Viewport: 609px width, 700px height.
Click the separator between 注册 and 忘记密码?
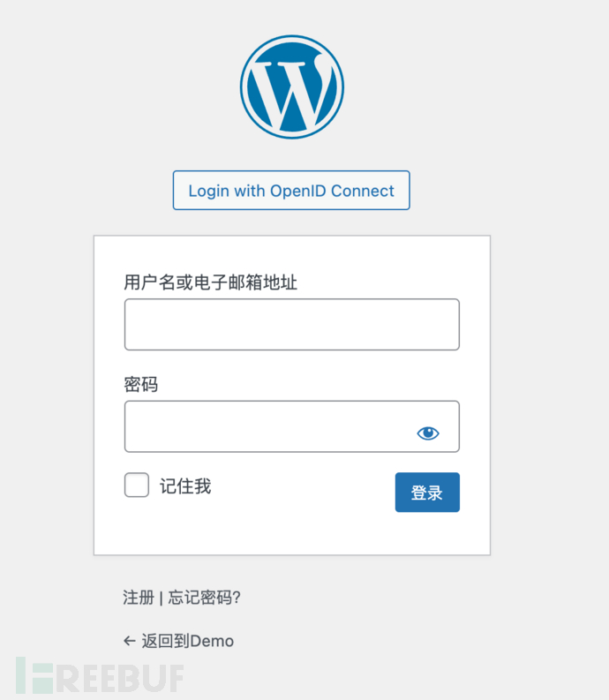[162, 598]
